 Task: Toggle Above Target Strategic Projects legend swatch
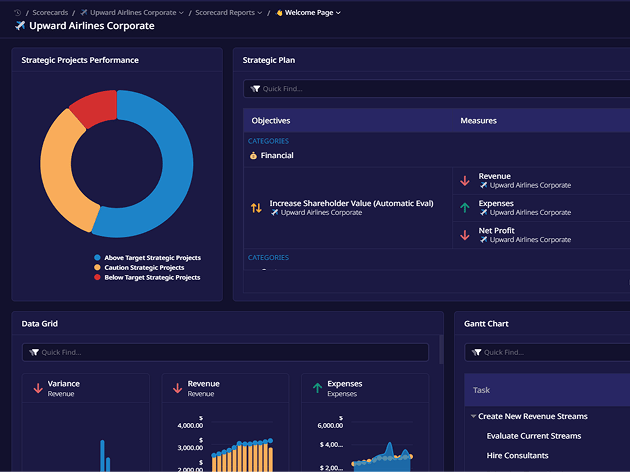[97, 257]
